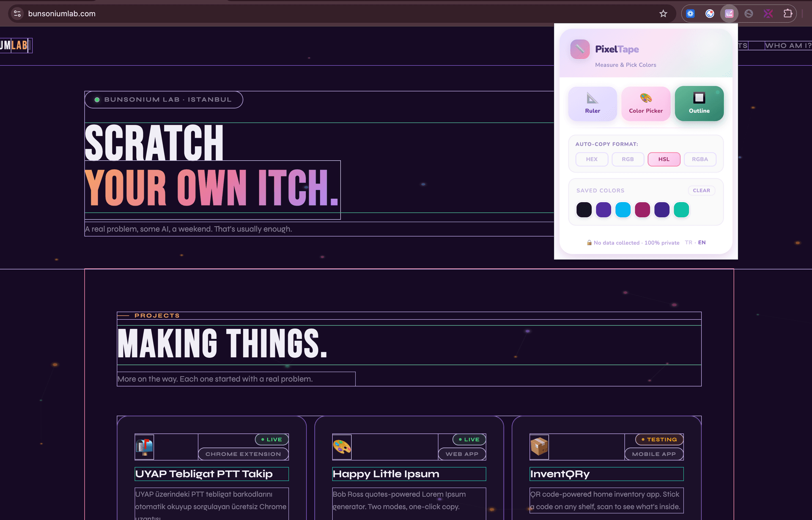Click the BUNSONIUM LAB · ISTANBUL pill
Image resolution: width=812 pixels, height=520 pixels.
[x=164, y=100]
